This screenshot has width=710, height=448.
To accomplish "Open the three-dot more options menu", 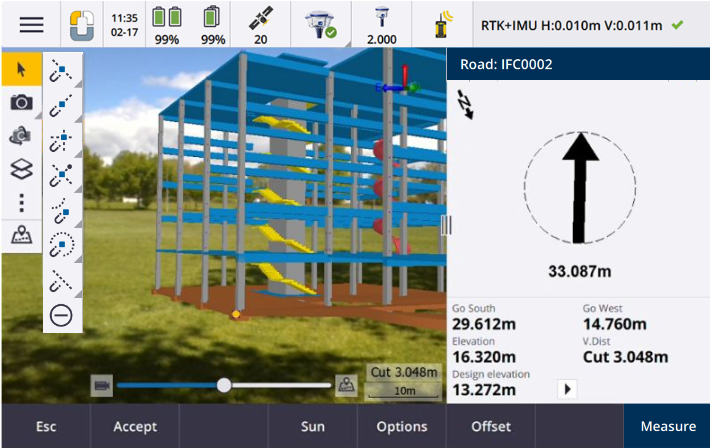I will tap(21, 203).
